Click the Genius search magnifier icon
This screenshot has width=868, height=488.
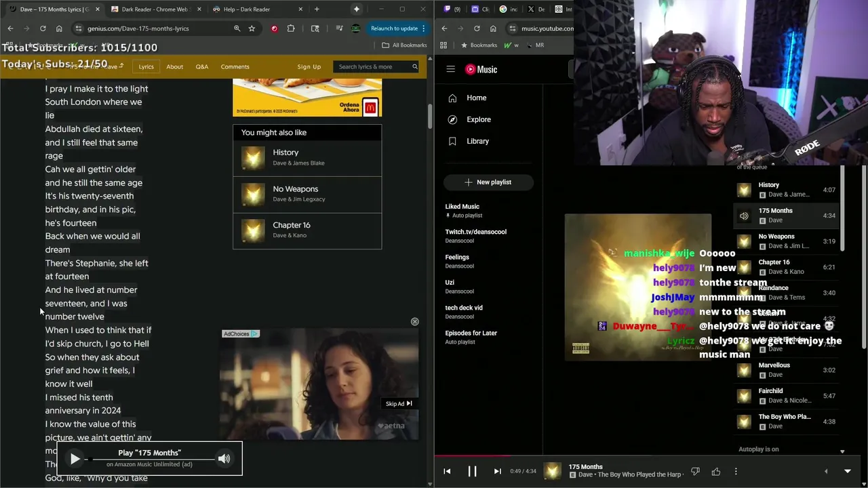pos(414,66)
